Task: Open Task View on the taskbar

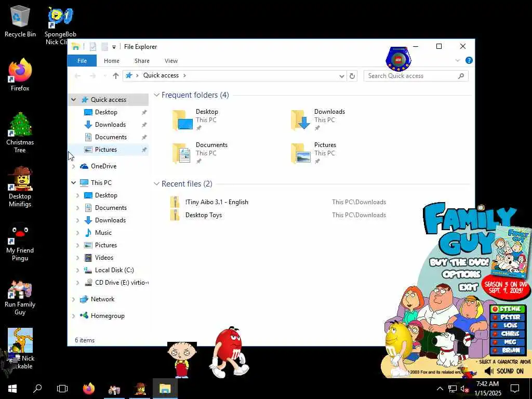Action: coord(62,389)
